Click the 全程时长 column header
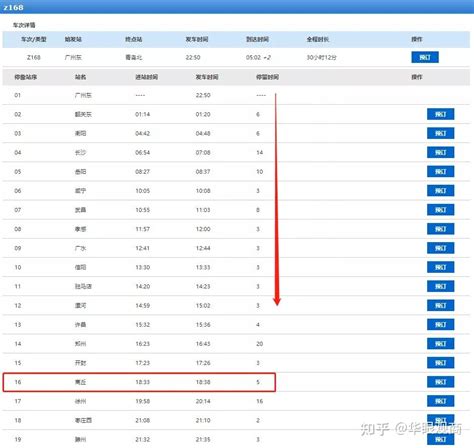The image size is (474, 448). (x=318, y=39)
